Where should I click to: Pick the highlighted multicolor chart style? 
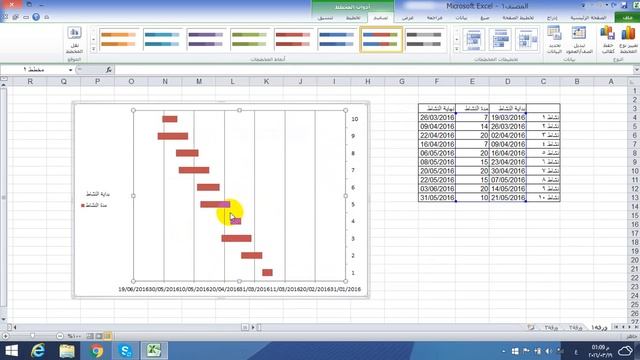click(x=380, y=39)
